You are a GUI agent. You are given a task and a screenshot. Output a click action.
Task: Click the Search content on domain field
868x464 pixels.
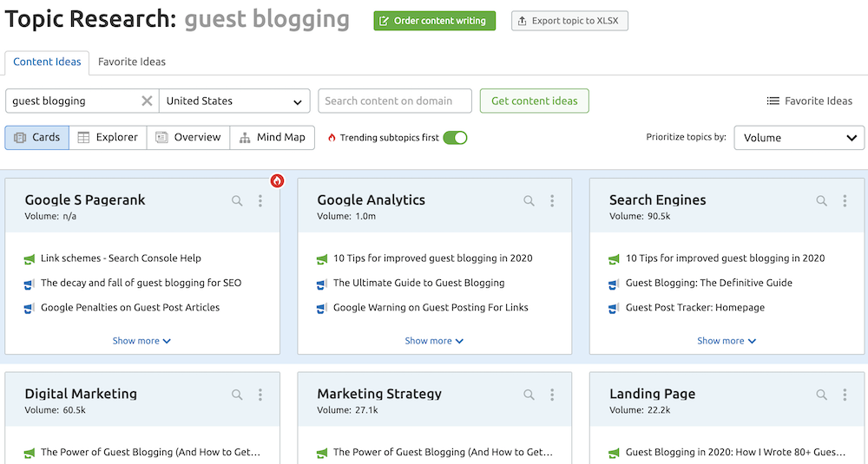[395, 101]
